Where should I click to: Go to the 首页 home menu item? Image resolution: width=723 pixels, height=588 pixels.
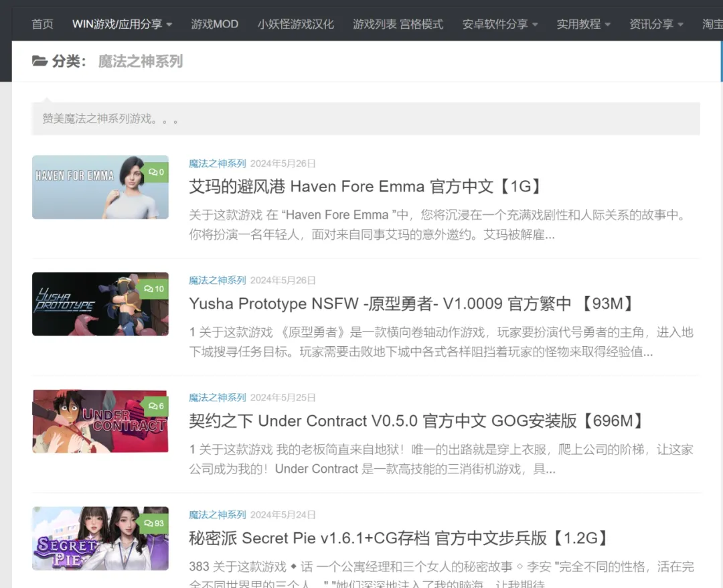(42, 24)
